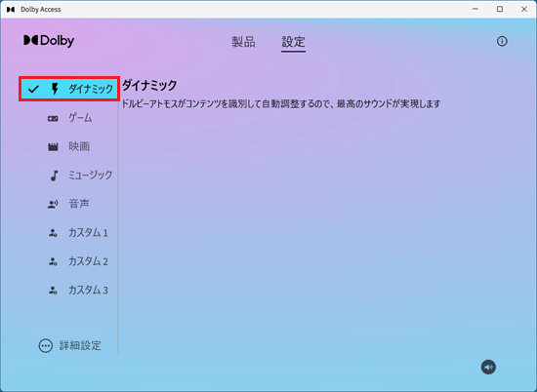The width and height of the screenshot is (537, 392).
Task: Open 詳細設定 ellipsis circle icon
Action: point(46,346)
